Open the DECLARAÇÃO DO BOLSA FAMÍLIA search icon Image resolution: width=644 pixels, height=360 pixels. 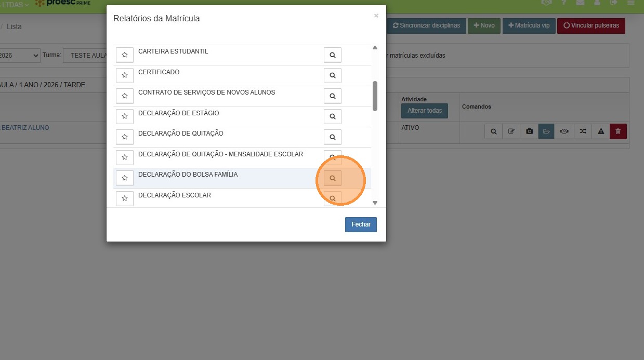(333, 178)
